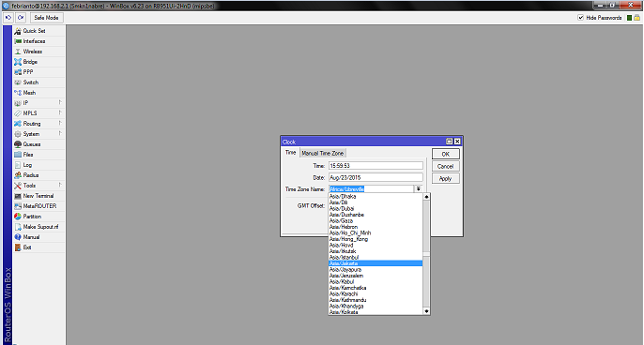Open the Manual help icon
Screen dimensions: 644x345
(18, 237)
